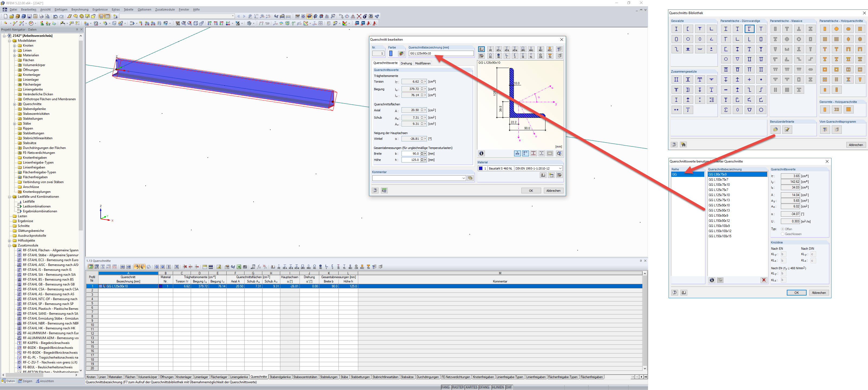Click the blue Farbe color swatch

tap(391, 53)
